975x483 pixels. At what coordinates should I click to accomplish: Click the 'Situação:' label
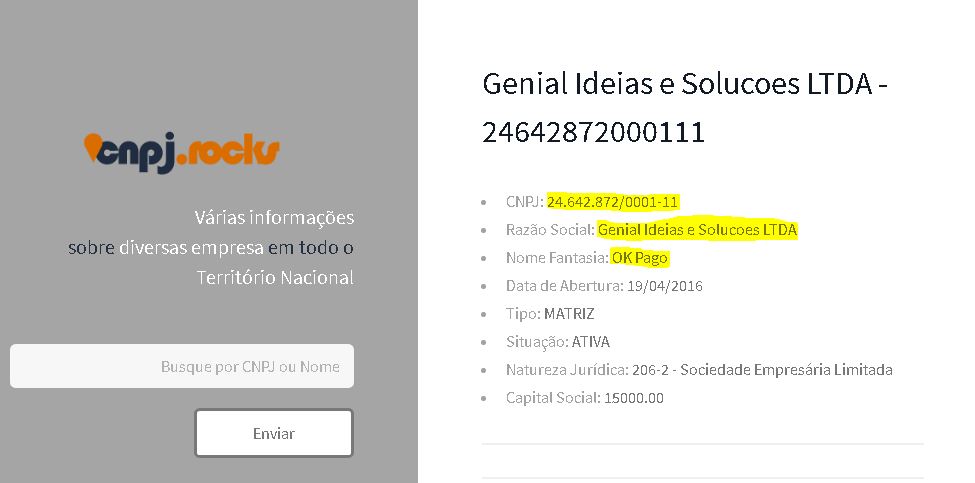click(537, 342)
